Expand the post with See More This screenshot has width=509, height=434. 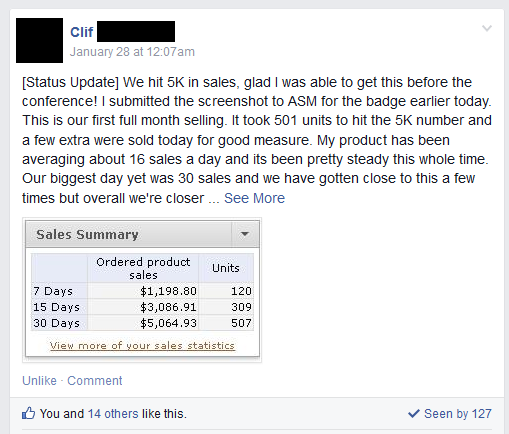tap(254, 198)
